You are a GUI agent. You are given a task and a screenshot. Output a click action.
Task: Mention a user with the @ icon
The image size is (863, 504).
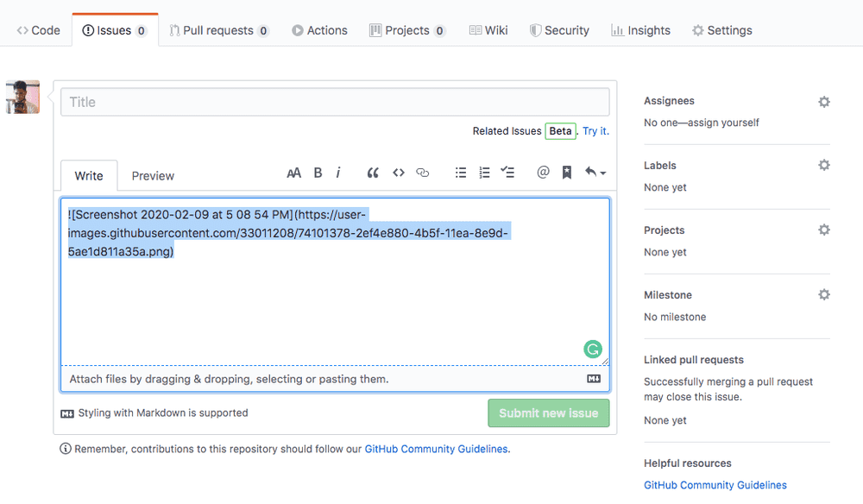point(543,172)
